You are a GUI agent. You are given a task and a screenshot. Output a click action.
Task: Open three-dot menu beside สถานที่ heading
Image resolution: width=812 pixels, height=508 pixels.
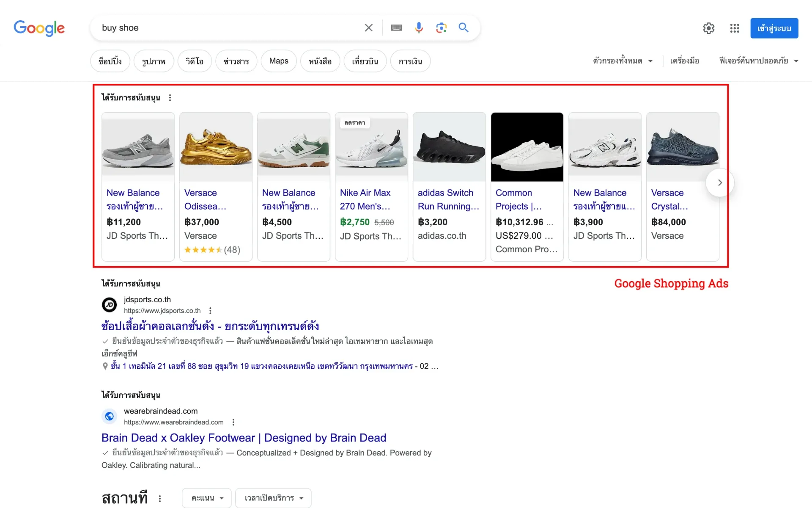coord(160,499)
